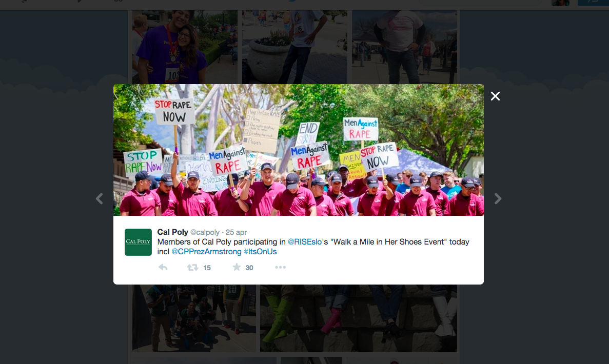The image size is (609, 364).
Task: Open the @RISEslo mention link
Action: (305, 242)
